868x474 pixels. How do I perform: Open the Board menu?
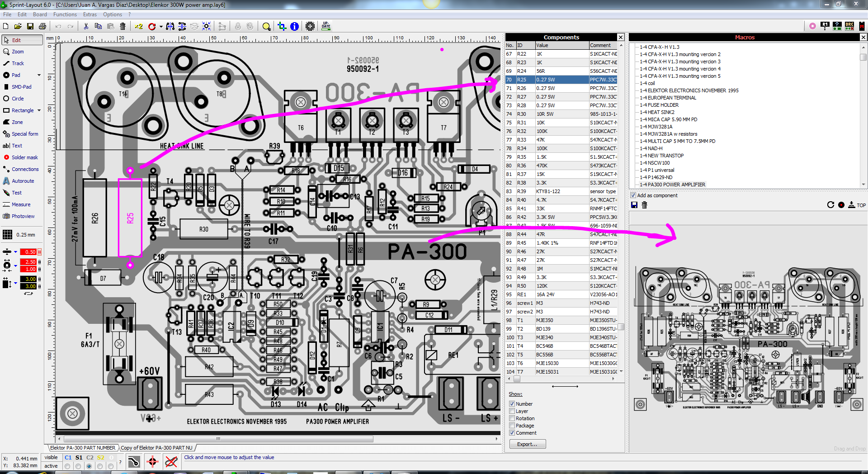click(x=40, y=14)
